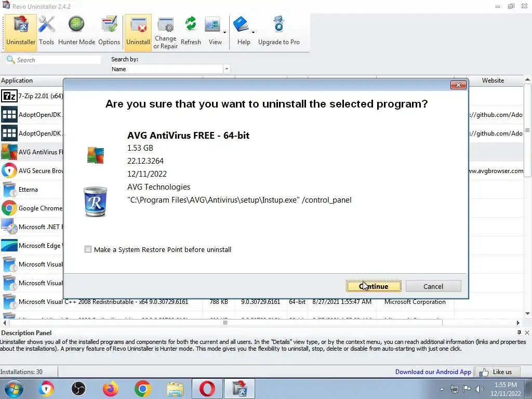Select the AVG AntiVirus row icon in list

[9, 152]
